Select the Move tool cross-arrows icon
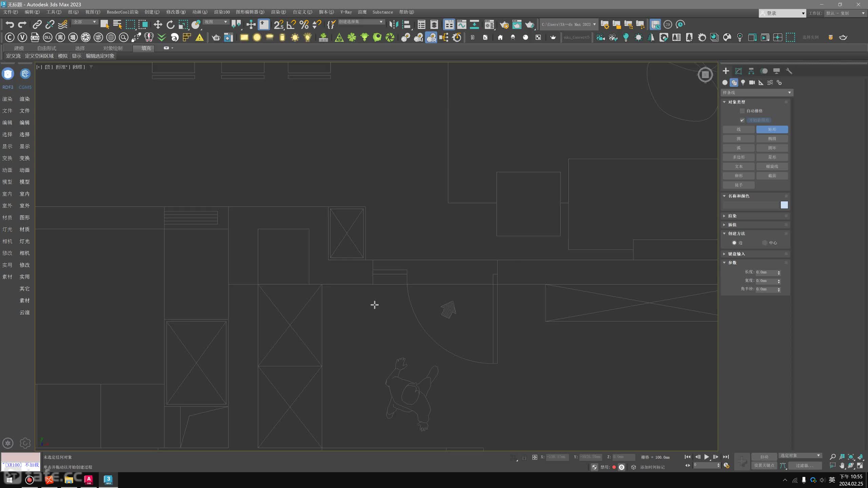This screenshot has width=868, height=488. [x=158, y=24]
